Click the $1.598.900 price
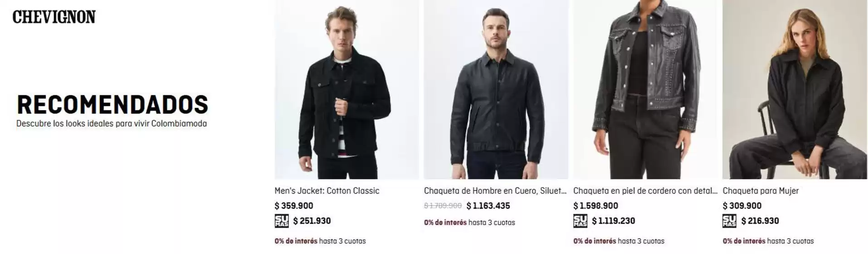The image size is (868, 254). pos(595,206)
